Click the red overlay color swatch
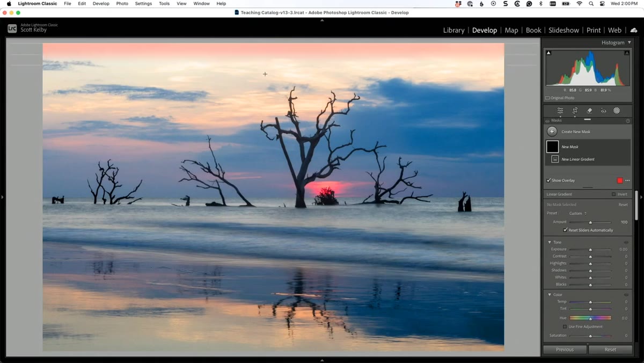 (620, 180)
